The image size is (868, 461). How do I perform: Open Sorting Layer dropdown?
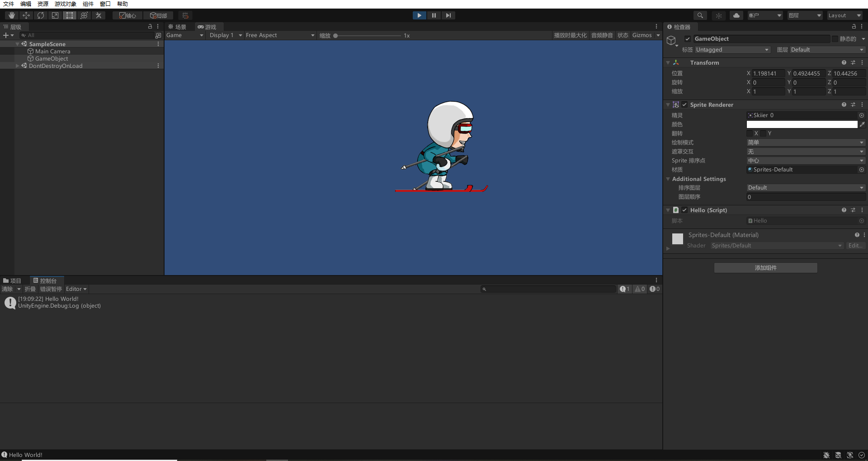pos(806,188)
